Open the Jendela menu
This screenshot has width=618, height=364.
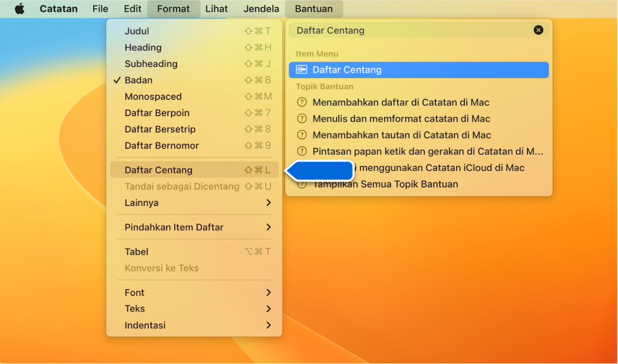click(x=261, y=9)
